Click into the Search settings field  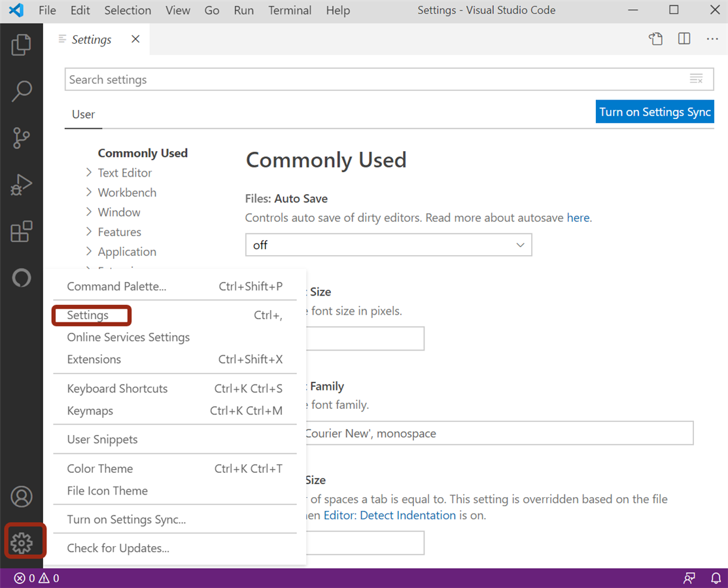[x=376, y=80]
